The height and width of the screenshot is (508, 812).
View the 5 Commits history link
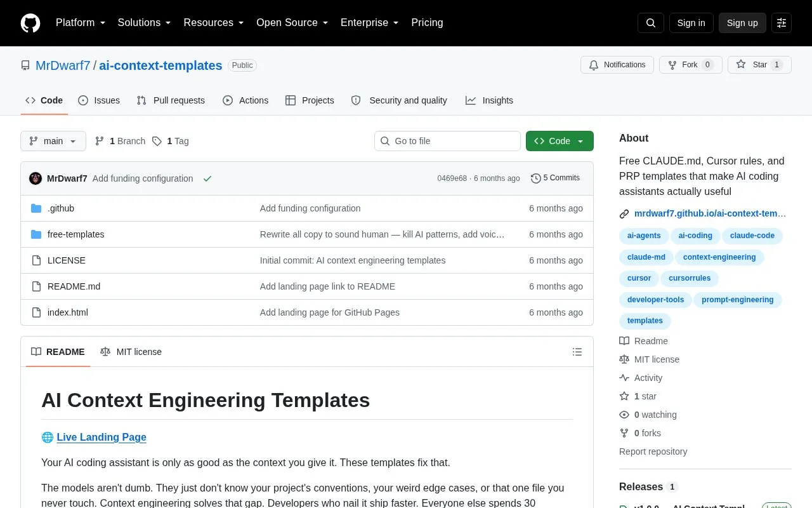(x=555, y=178)
